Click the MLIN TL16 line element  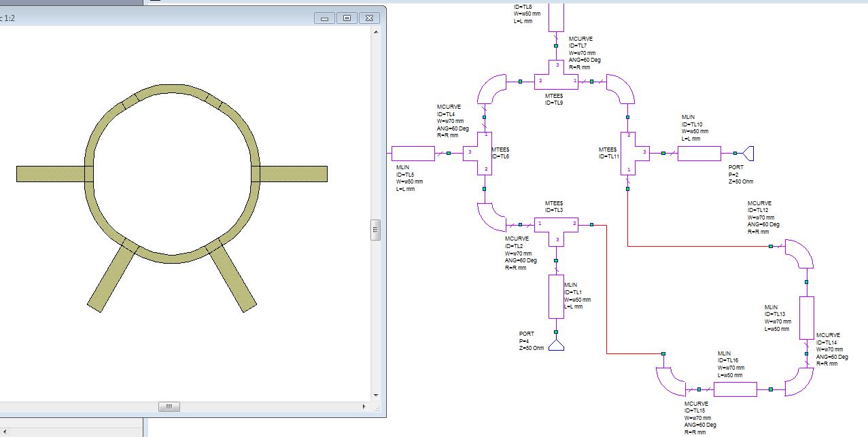tap(735, 389)
